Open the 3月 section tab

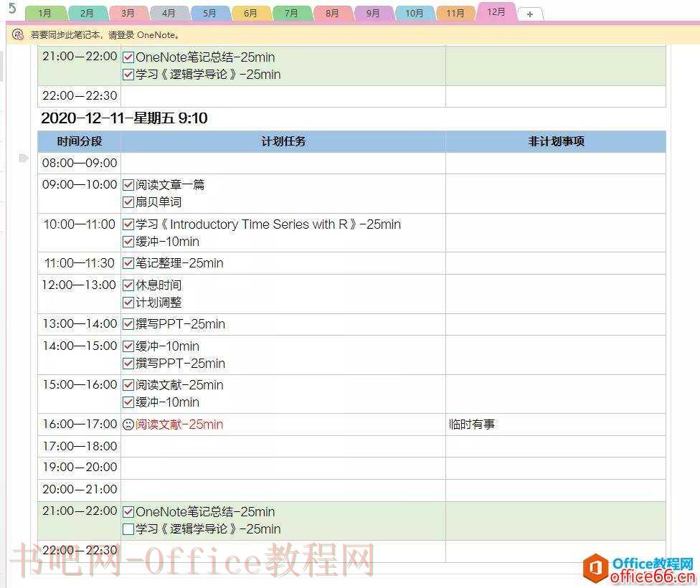(x=128, y=13)
